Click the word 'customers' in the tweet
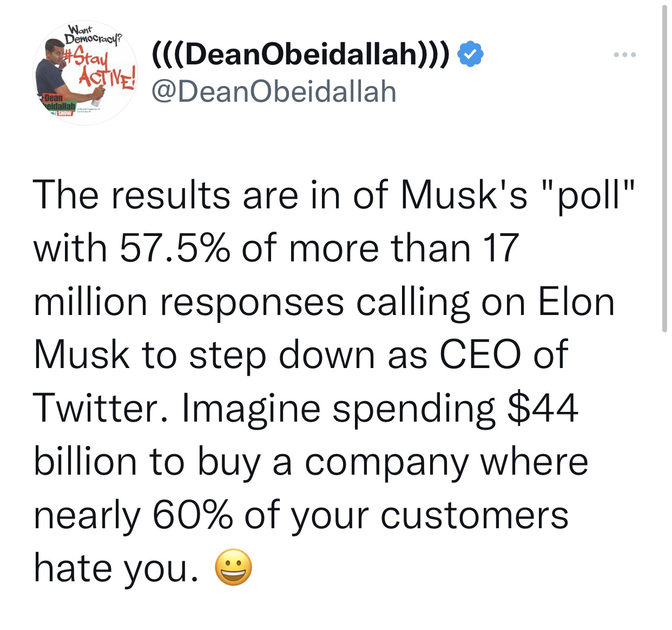This screenshot has width=672, height=630. pos(475,515)
